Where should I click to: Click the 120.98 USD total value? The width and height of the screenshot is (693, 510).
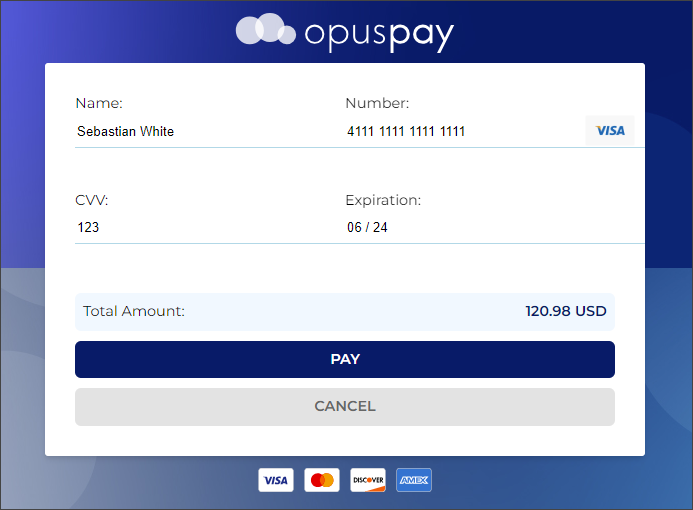click(566, 311)
